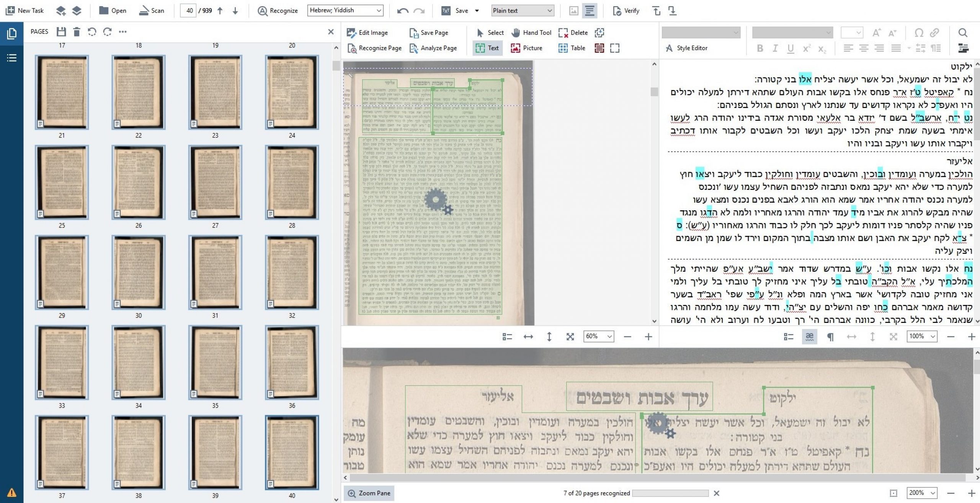
Task: Toggle bold formatting
Action: coord(760,48)
